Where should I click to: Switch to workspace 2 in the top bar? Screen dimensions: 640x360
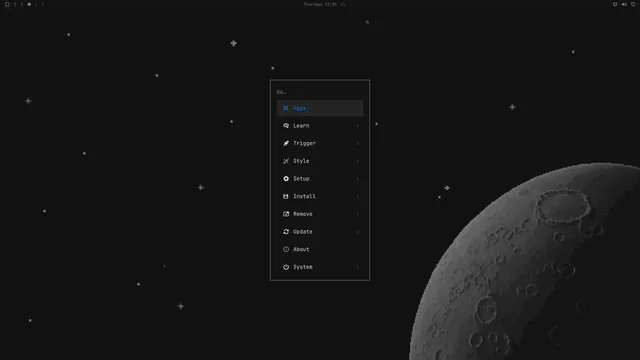(x=22, y=4)
